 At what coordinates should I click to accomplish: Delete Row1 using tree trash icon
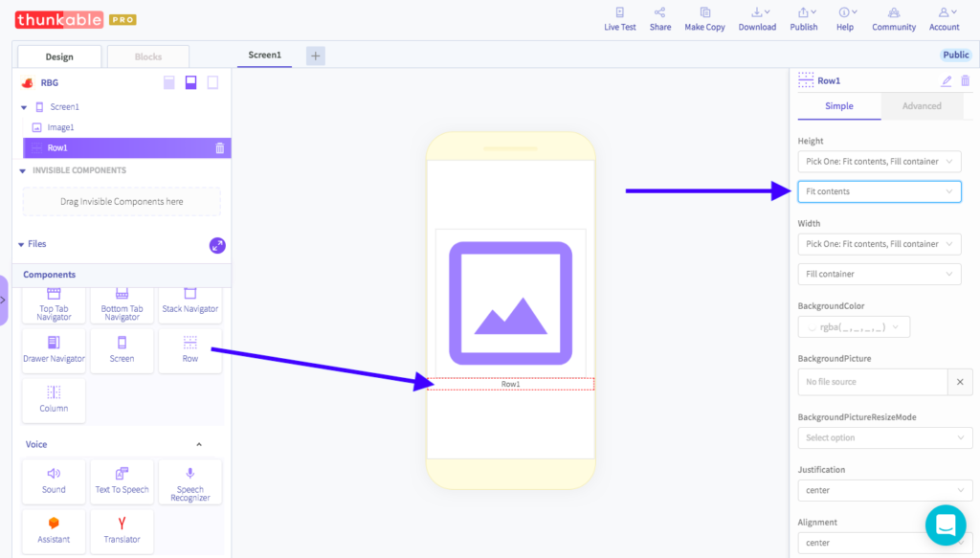(220, 148)
